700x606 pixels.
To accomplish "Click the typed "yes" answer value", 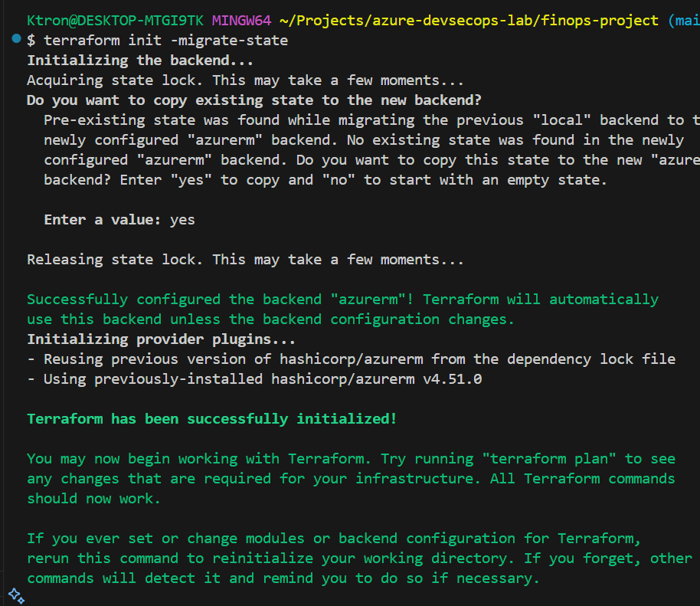I will 182,220.
